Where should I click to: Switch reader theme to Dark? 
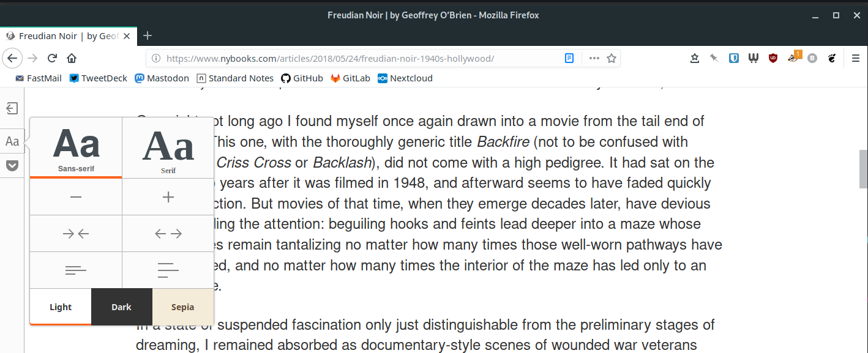point(121,307)
